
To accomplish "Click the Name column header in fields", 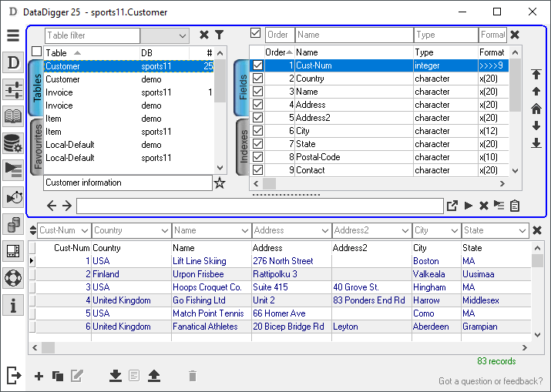I will click(x=308, y=52).
